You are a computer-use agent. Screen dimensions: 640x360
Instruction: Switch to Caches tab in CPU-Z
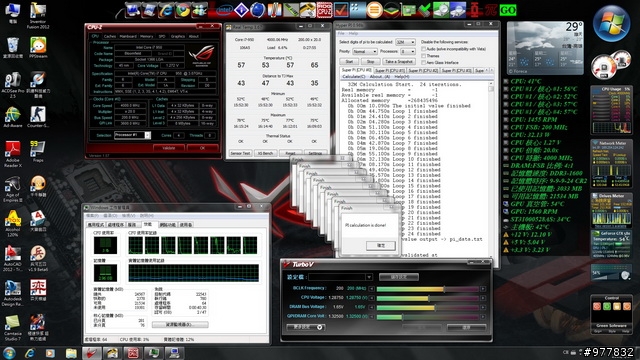pyautogui.click(x=109, y=36)
